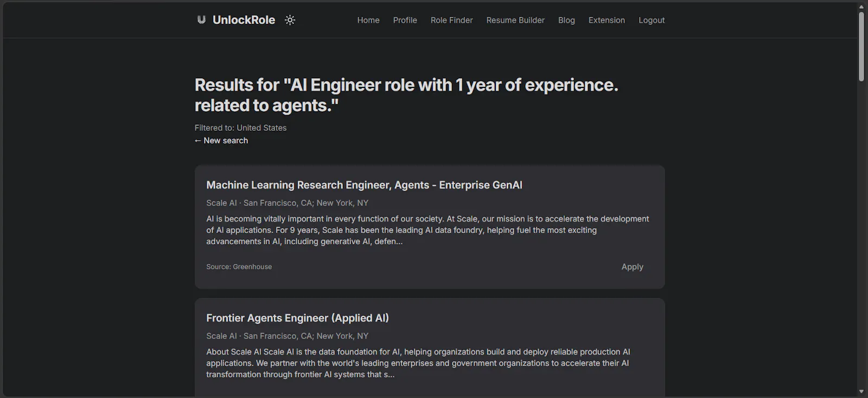Open the Profile page
Screen dimensions: 868x398
[x=405, y=20]
